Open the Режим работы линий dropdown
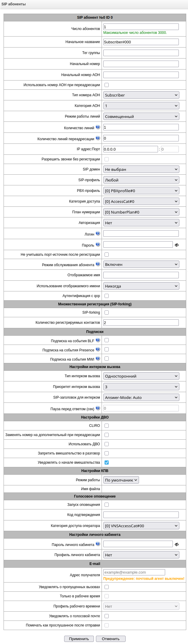 (x=141, y=116)
